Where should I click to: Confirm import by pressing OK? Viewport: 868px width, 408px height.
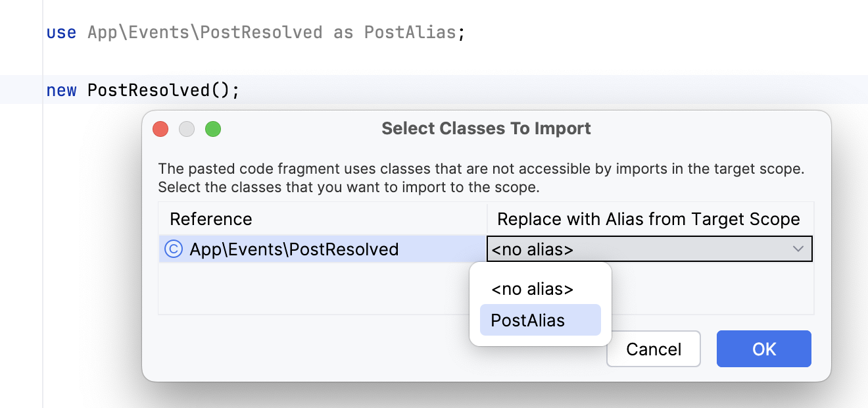point(763,349)
